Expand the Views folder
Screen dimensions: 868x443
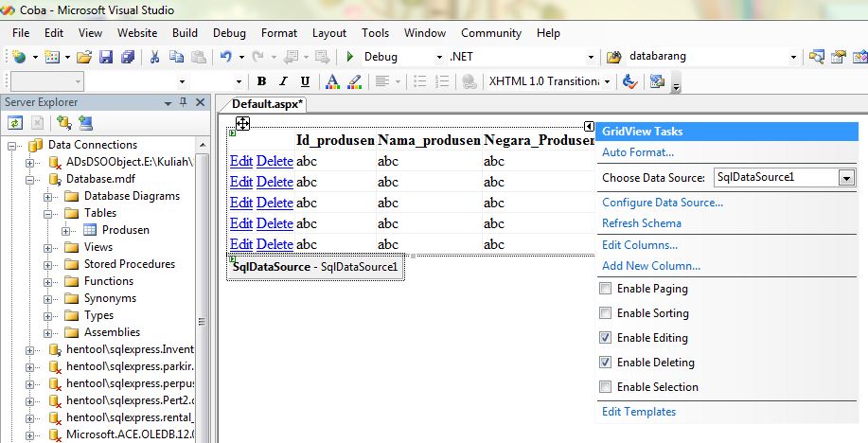click(47, 248)
